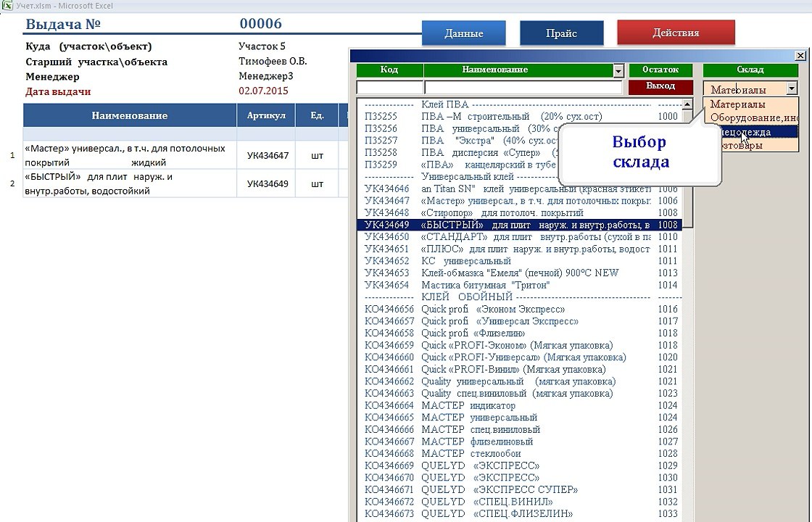Select row КО4346663 Quality спец.виниловый
This screenshot has width=812, height=522.
pos(520,393)
